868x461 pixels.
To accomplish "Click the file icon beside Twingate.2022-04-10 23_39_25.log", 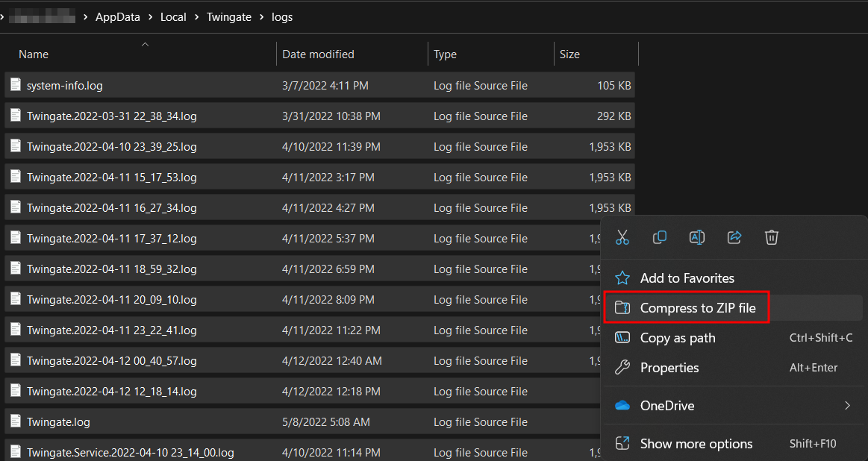I will click(16, 146).
